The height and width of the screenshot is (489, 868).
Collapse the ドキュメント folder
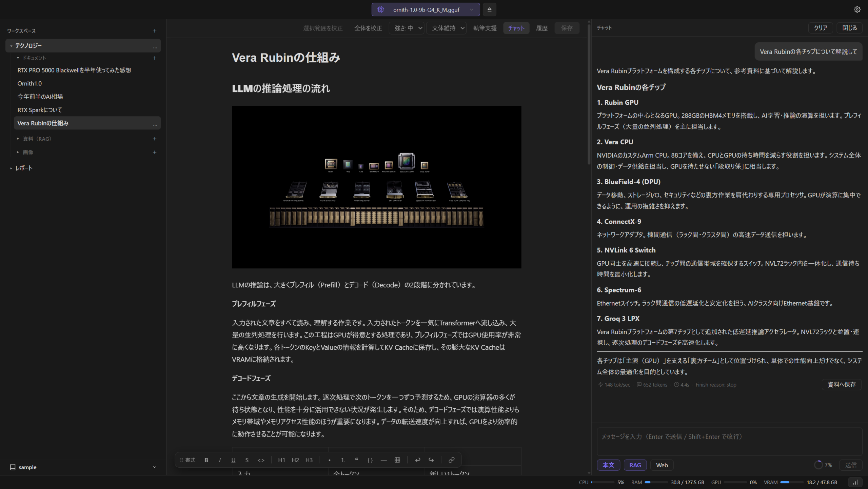[18, 58]
